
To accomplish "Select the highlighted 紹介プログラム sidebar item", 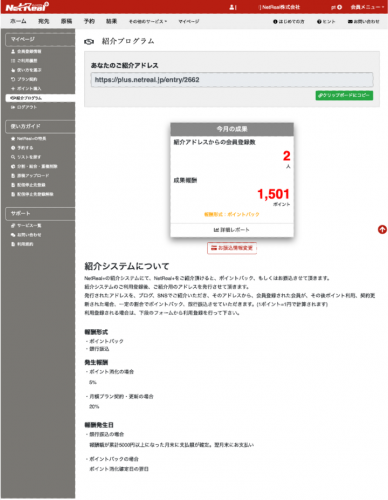I will click(x=40, y=98).
